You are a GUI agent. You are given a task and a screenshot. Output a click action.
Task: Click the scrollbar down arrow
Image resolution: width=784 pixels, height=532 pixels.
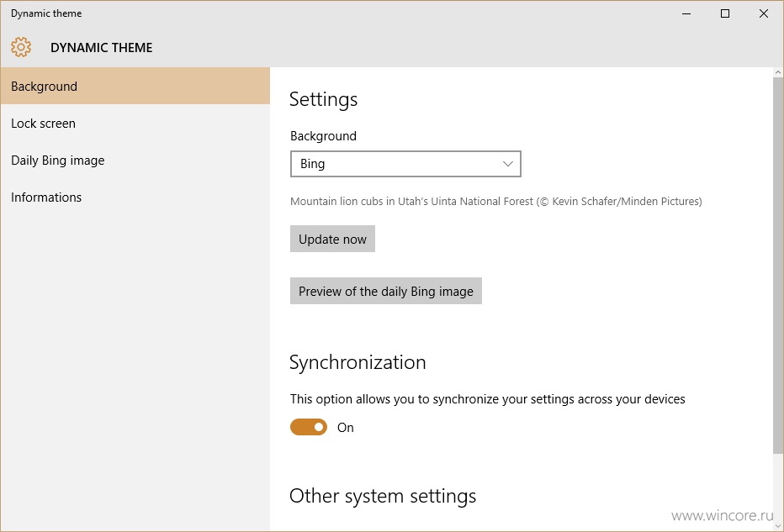778,526
